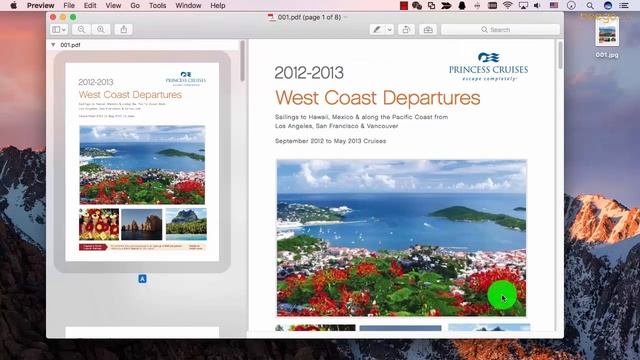The width and height of the screenshot is (640, 360).
Task: Click the sidebar thumbnail scrollbar
Action: pos(243,60)
